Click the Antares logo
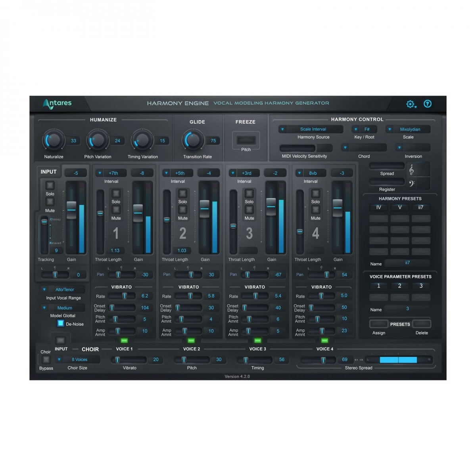 click(58, 104)
